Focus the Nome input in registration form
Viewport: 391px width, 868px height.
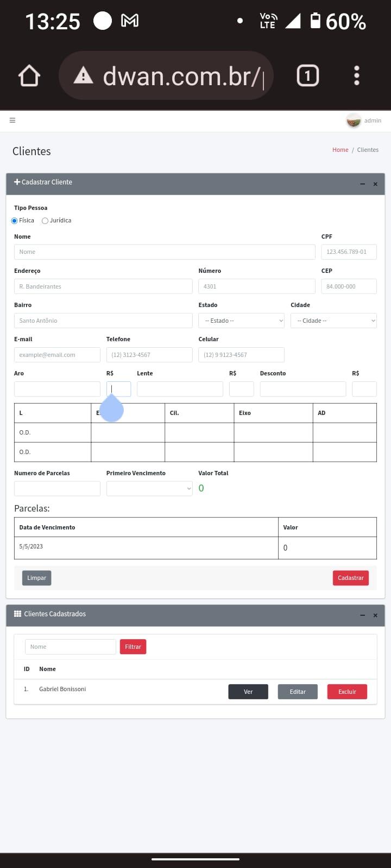(165, 252)
